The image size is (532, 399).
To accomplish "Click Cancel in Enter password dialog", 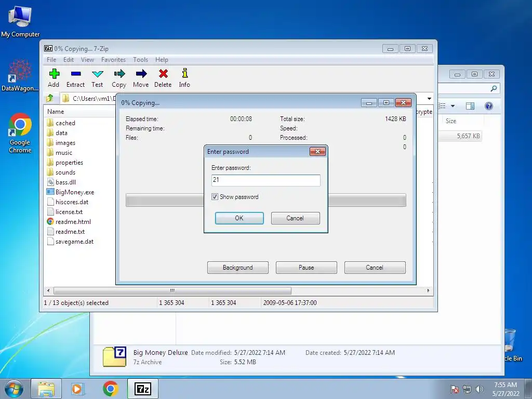I will click(295, 218).
